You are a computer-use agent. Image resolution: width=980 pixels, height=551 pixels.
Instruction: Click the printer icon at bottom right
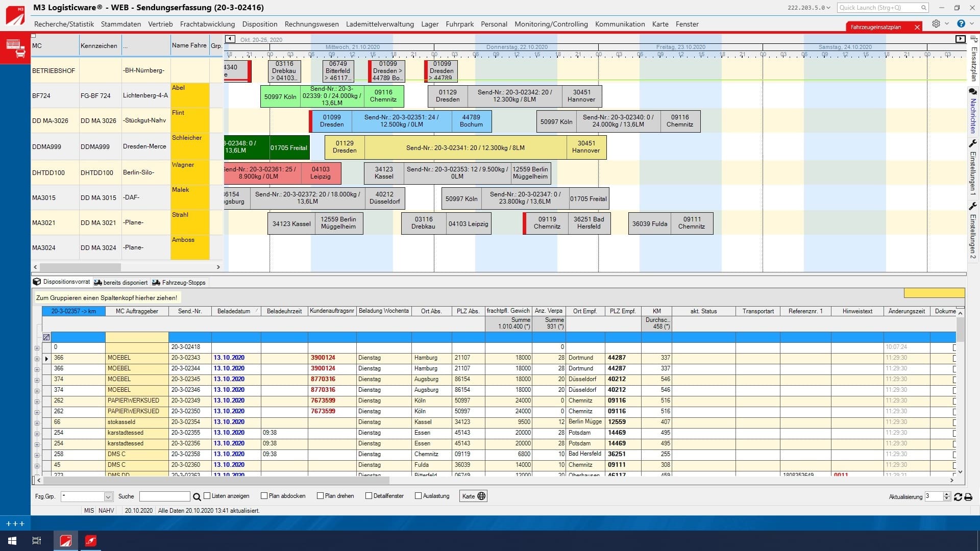tap(968, 496)
